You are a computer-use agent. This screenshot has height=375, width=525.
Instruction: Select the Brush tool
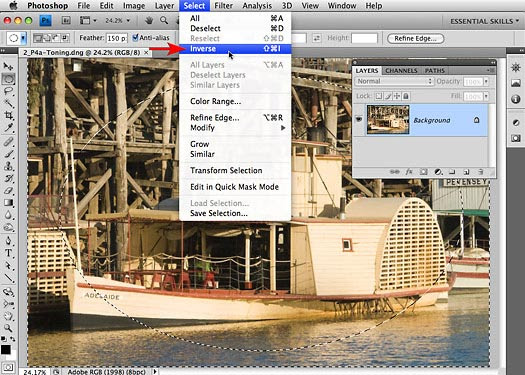click(x=8, y=154)
